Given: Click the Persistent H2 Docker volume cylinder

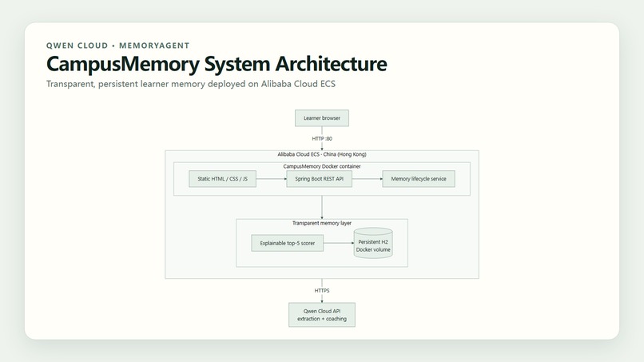Looking at the screenshot, I should (373, 243).
